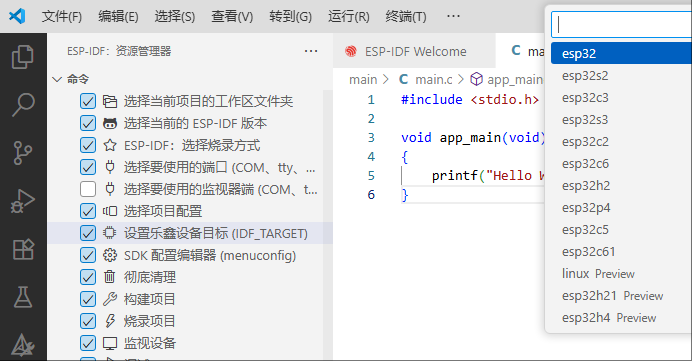Viewport: 692px width, 361px height.
Task: Click monitor icon beside 监视设备
Action: (110, 343)
